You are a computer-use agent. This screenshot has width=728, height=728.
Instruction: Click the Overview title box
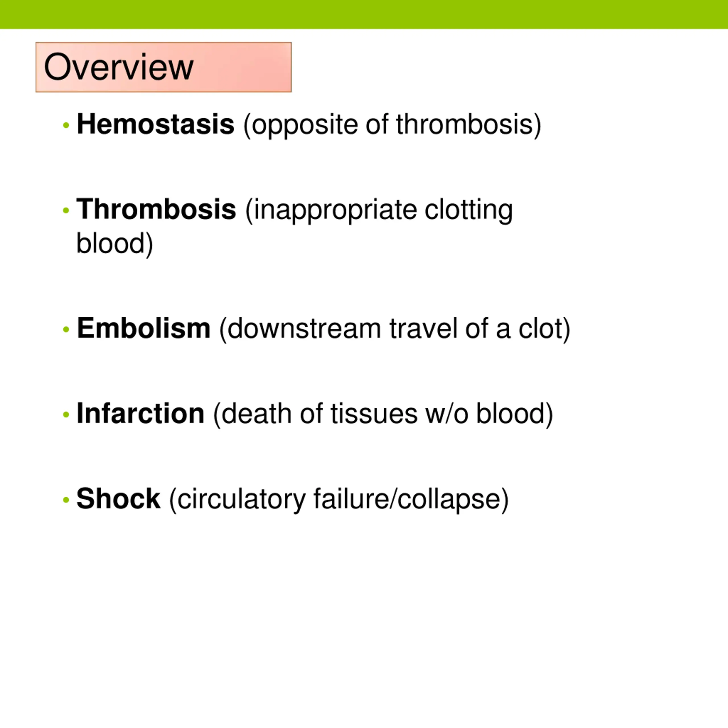(x=164, y=67)
